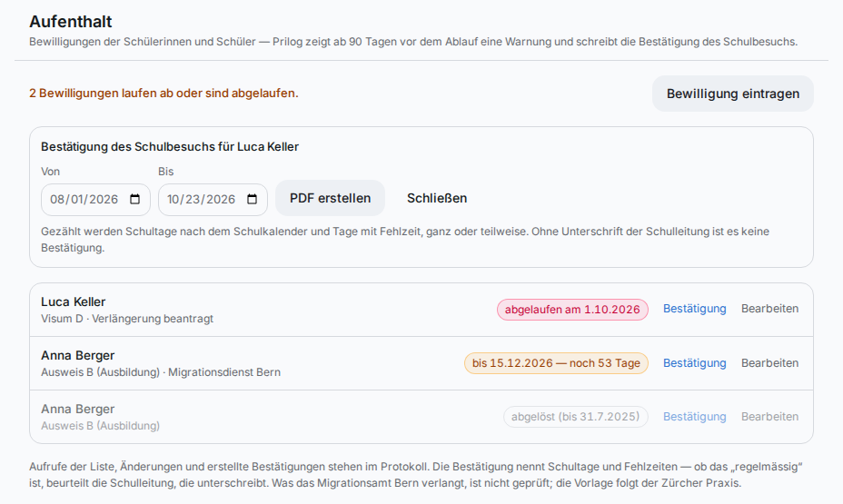843x504 pixels.
Task: Click the 'Bis' field label
Action: (165, 172)
